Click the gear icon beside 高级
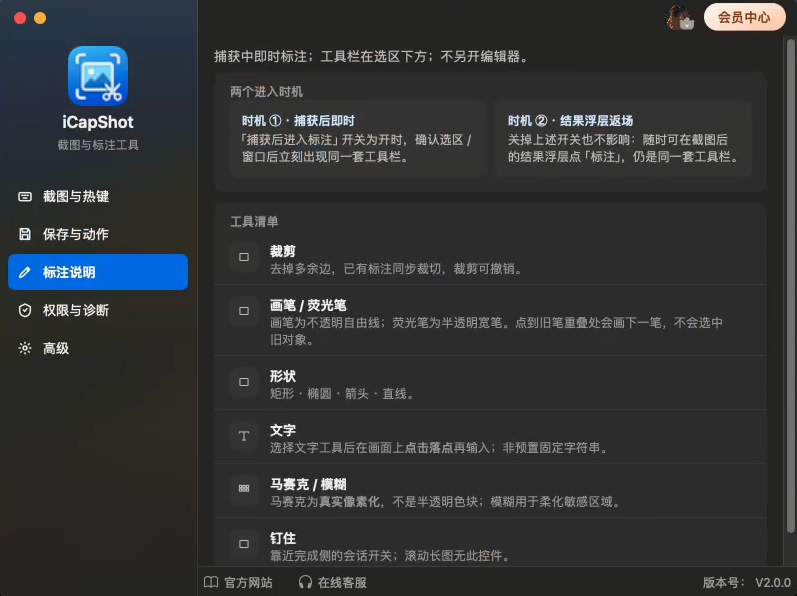This screenshot has height=596, width=797. tap(25, 348)
